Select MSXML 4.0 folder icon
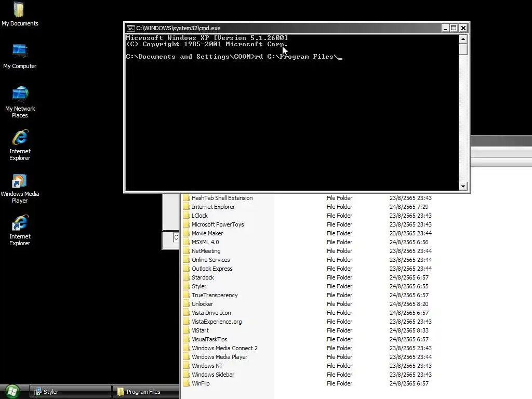The width and height of the screenshot is (532, 399). click(187, 242)
